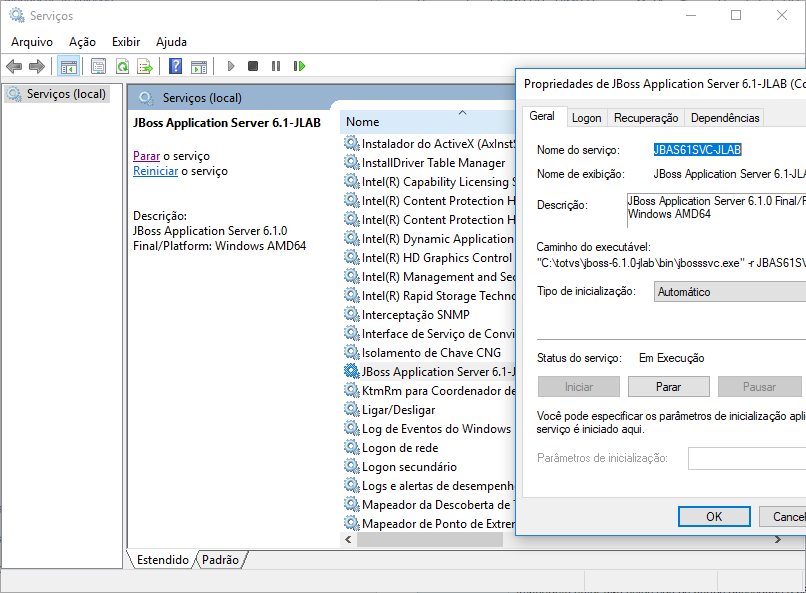
Task: Select KtmRm para Coordenador row
Action: coord(429,391)
